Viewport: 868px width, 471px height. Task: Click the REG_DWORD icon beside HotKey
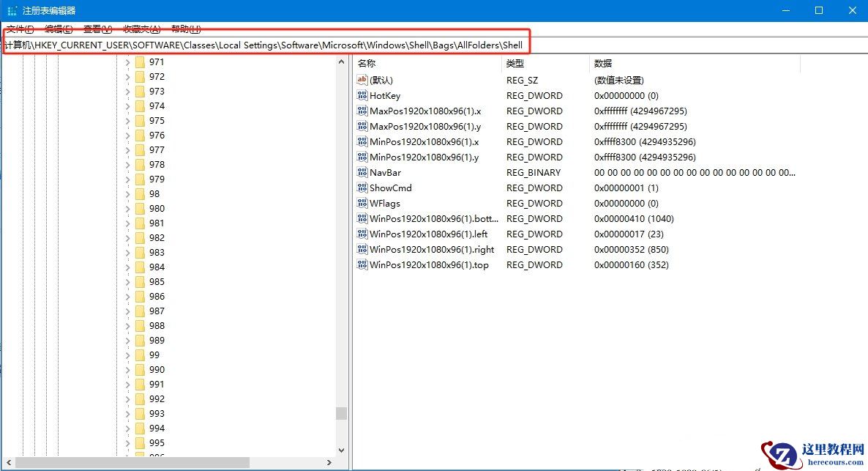(x=362, y=95)
